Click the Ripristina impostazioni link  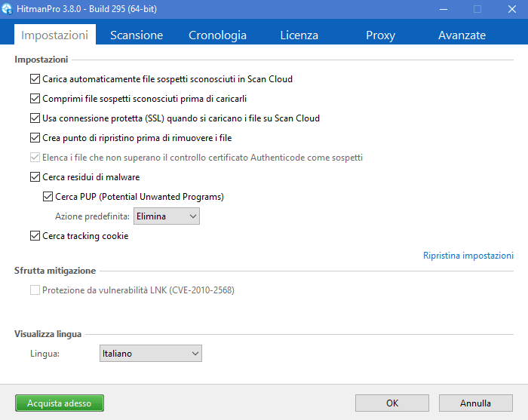click(x=468, y=256)
